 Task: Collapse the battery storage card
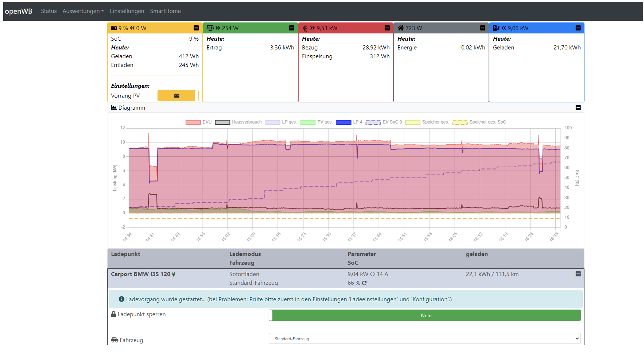point(196,28)
